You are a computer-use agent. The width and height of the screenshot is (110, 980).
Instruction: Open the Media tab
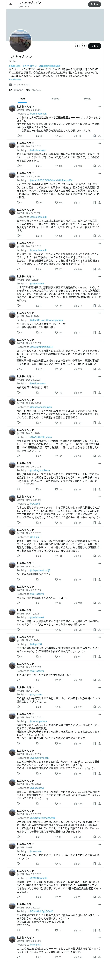(x=87, y=98)
